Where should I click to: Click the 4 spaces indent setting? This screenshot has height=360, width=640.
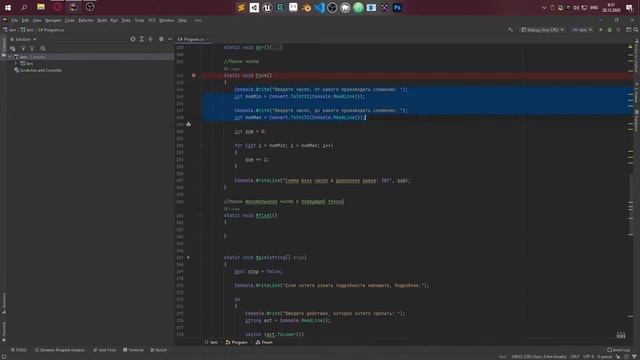pos(605,357)
